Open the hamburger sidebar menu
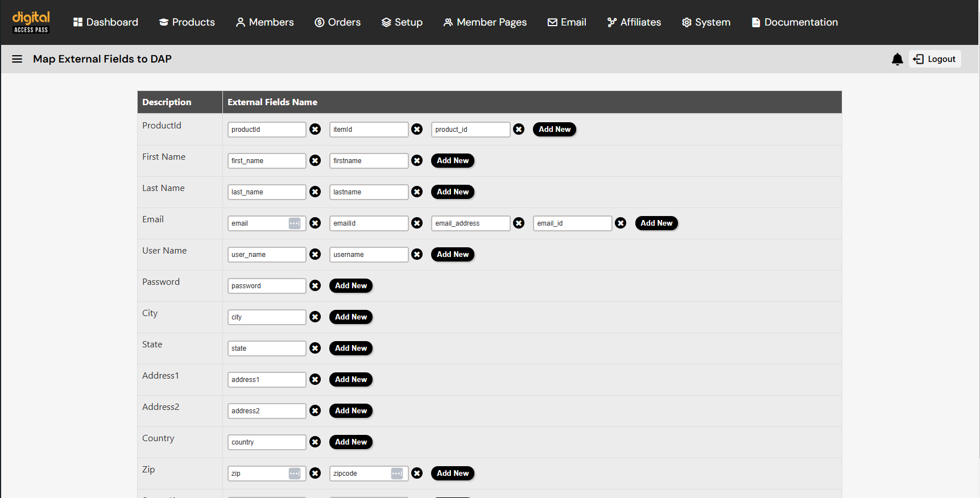Screen dimensions: 980x498 [17, 59]
